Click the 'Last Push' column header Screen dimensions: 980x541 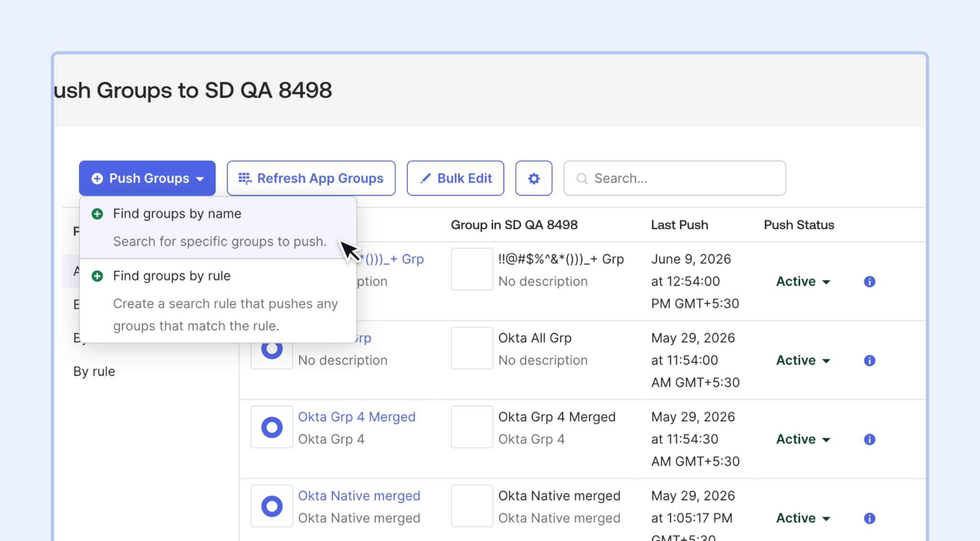[x=679, y=225]
